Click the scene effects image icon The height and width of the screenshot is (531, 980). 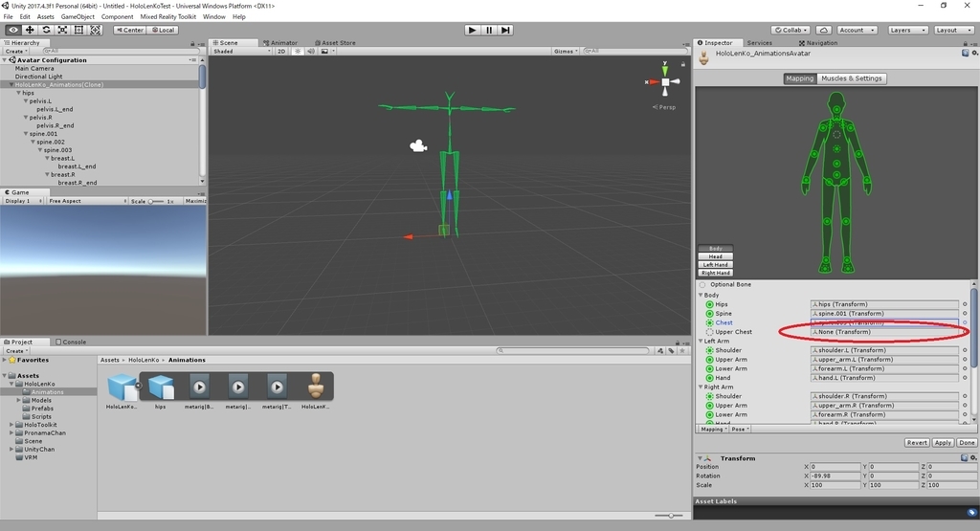324,52
